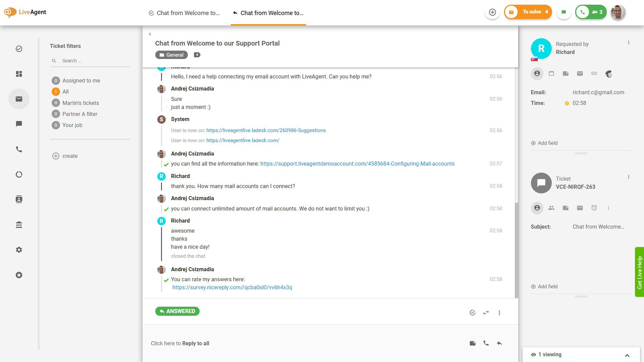The height and width of the screenshot is (362, 644).
Task: Transfer the ticket with the arrows icon
Action: (x=486, y=312)
